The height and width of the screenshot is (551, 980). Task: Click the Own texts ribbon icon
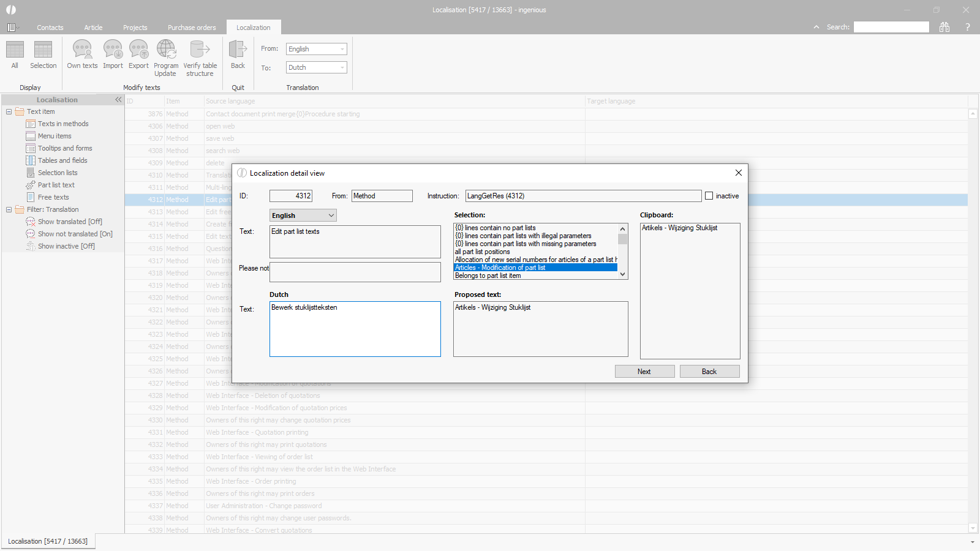click(82, 50)
